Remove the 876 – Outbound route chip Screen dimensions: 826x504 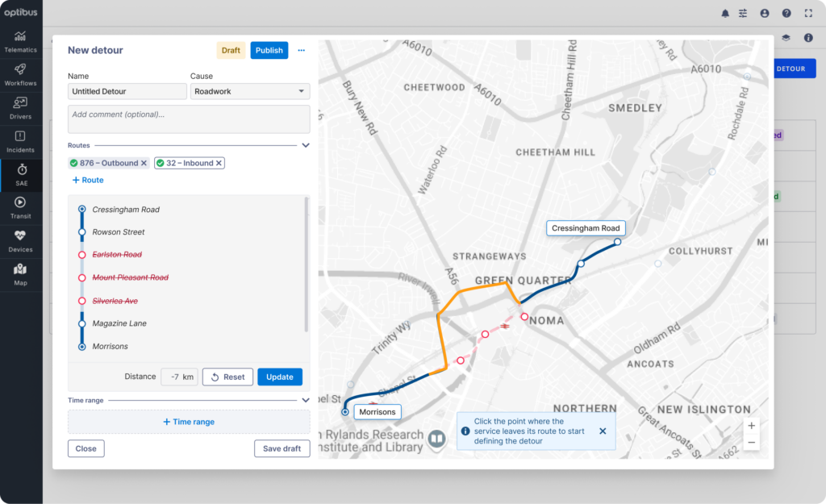pos(144,163)
